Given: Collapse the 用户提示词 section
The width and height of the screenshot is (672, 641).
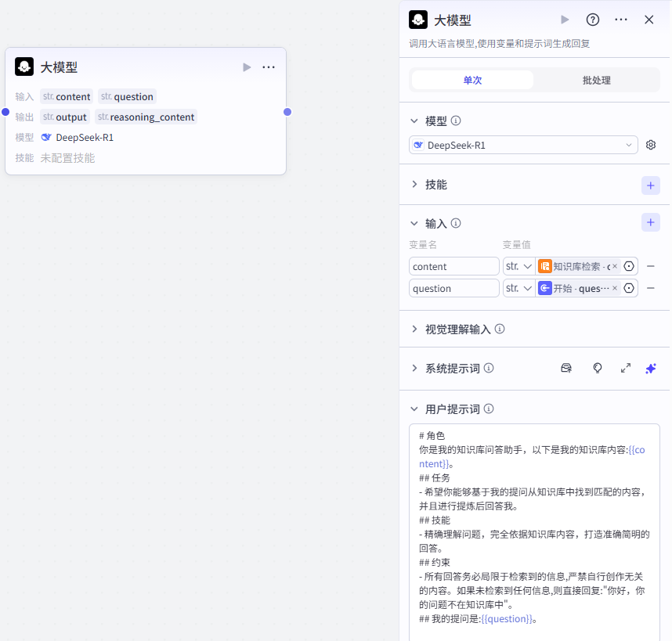Looking at the screenshot, I should (x=414, y=409).
